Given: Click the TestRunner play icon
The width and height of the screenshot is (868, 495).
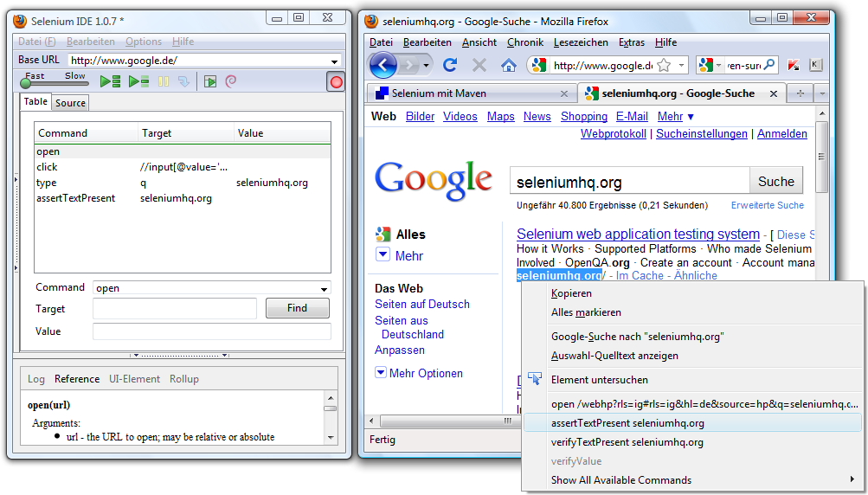Looking at the screenshot, I should click(209, 82).
